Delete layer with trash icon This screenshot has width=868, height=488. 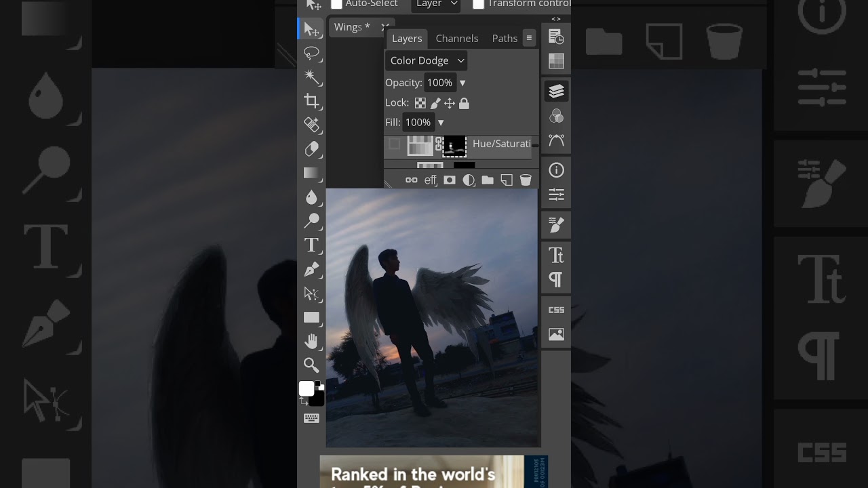(525, 180)
